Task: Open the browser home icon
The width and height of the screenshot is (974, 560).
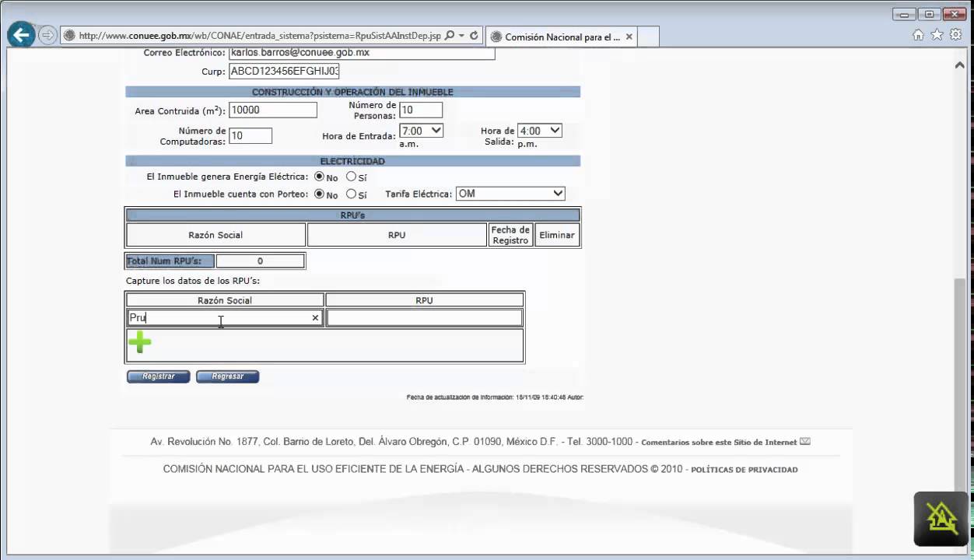Action: tap(918, 35)
